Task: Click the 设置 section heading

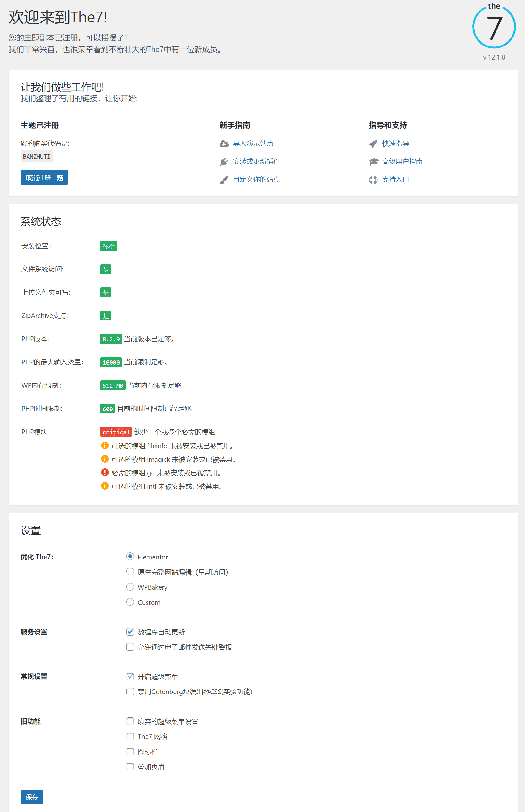Action: pyautogui.click(x=31, y=530)
